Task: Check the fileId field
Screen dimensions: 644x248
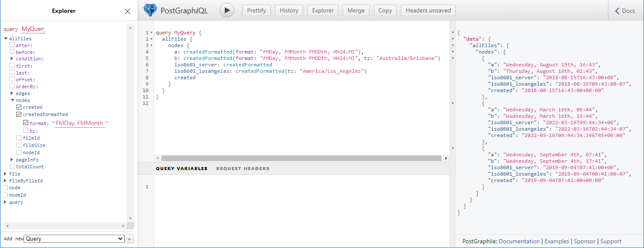Action: tap(19, 138)
